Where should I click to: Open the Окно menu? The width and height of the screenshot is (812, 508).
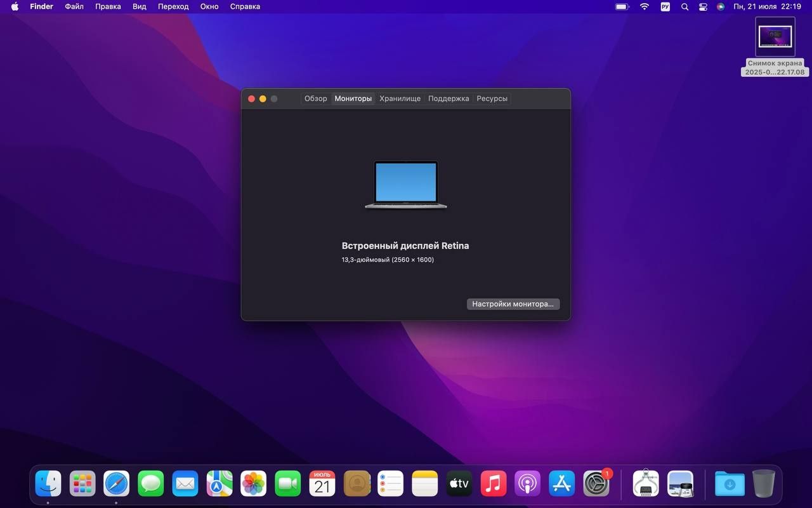(209, 6)
